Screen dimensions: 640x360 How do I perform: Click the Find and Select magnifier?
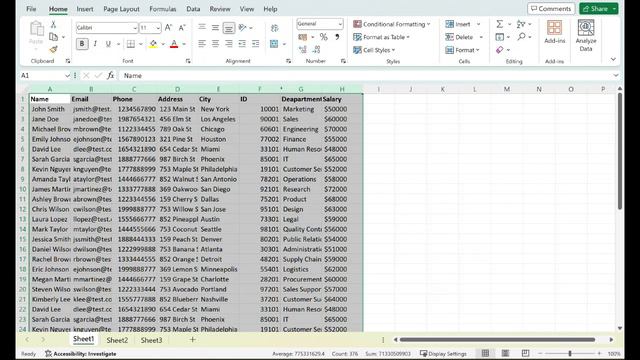click(x=522, y=37)
